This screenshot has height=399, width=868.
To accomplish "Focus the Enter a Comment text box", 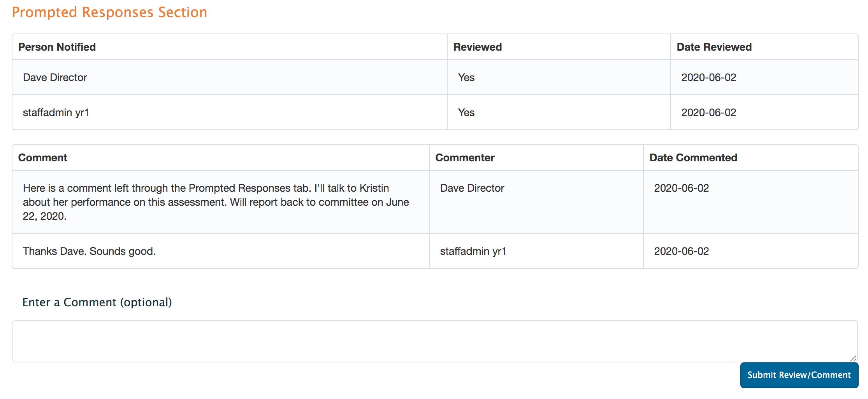I will tap(434, 341).
